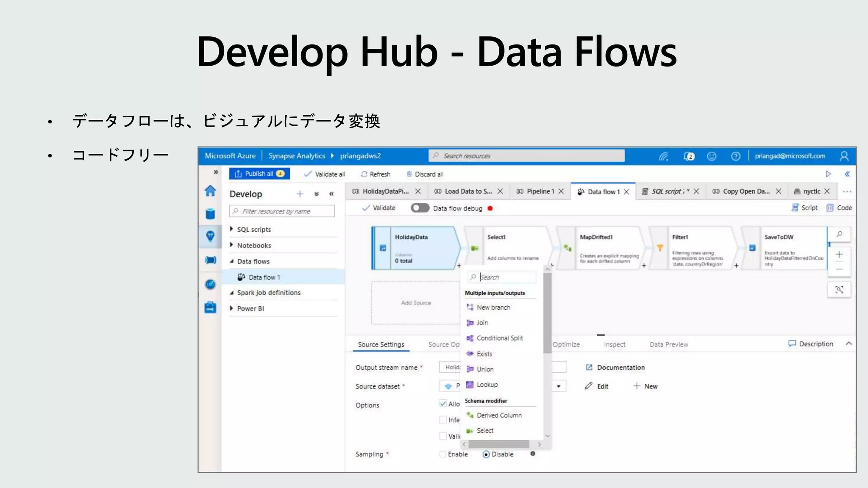
Task: Open the Home hub icon in sidebar
Action: [x=210, y=191]
